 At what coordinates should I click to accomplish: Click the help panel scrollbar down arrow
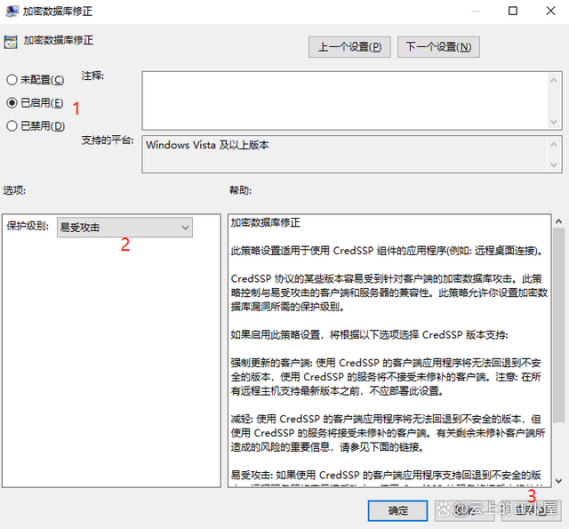(x=559, y=481)
